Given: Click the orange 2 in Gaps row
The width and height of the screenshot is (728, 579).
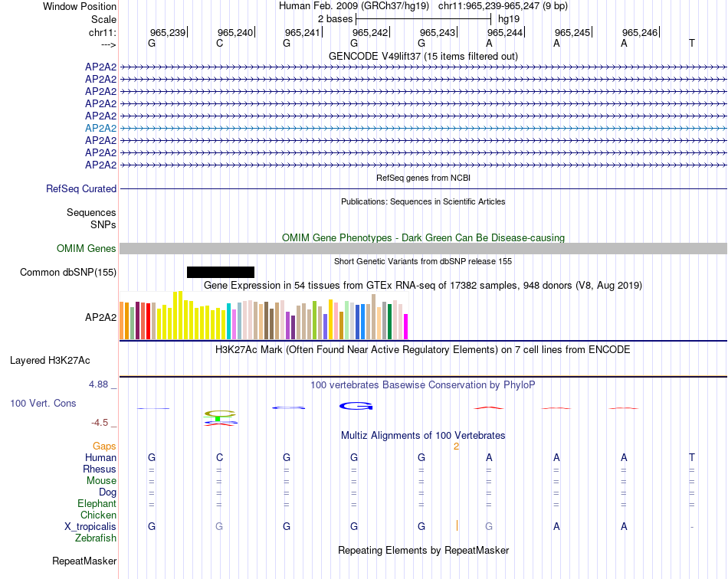Looking at the screenshot, I should pyautogui.click(x=457, y=447).
